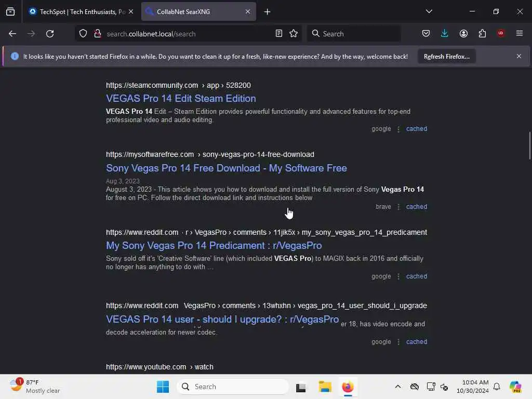The height and width of the screenshot is (399, 532).
Task: Show hidden system tray icons
Action: click(398, 387)
